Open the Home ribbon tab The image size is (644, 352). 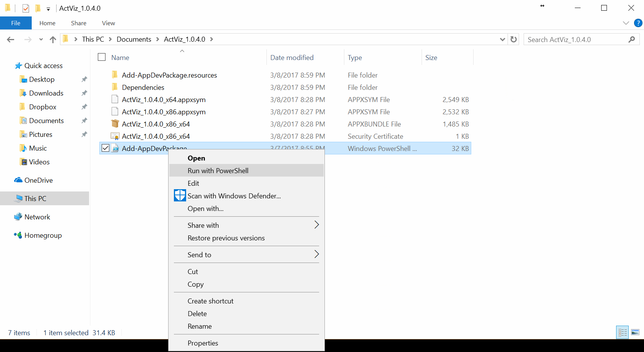click(47, 23)
